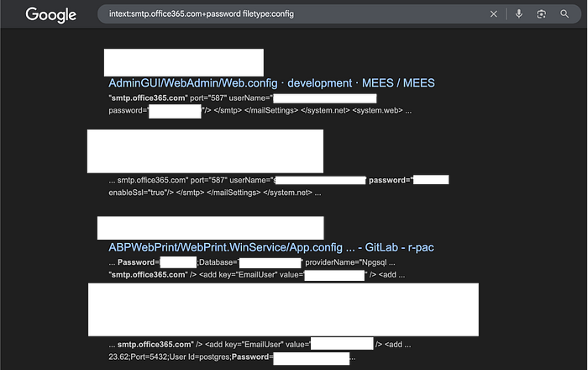
Task: Click the Google logo
Action: click(x=51, y=15)
